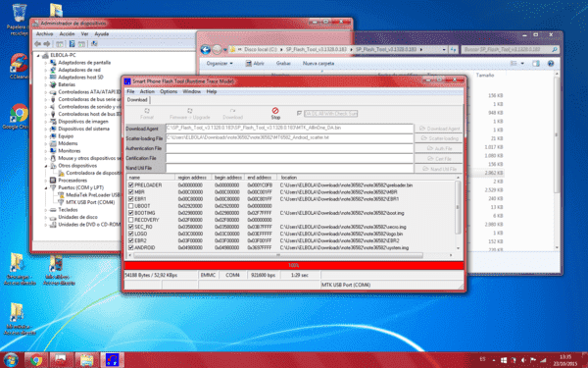588x368 pixels.
Task: Open Chrome from the taskbar
Action: click(36, 360)
